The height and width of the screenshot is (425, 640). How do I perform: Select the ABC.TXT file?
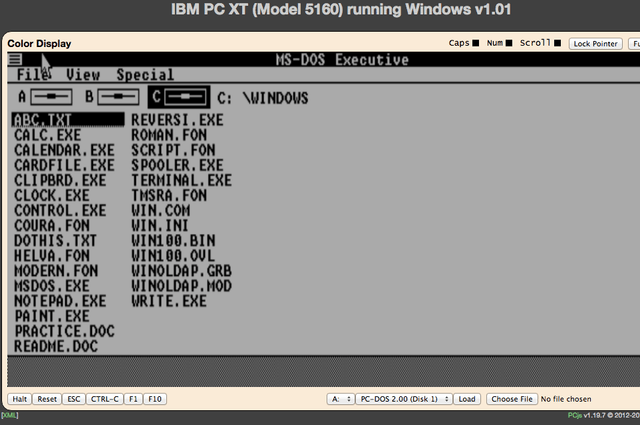[68, 120]
